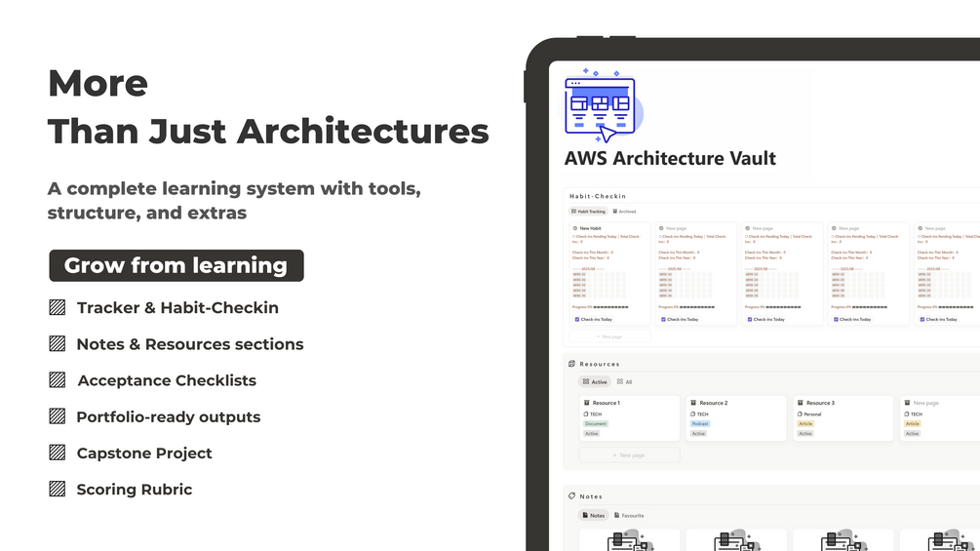980x551 pixels.
Task: Click the Active status tag on Resource 1
Action: click(x=591, y=434)
